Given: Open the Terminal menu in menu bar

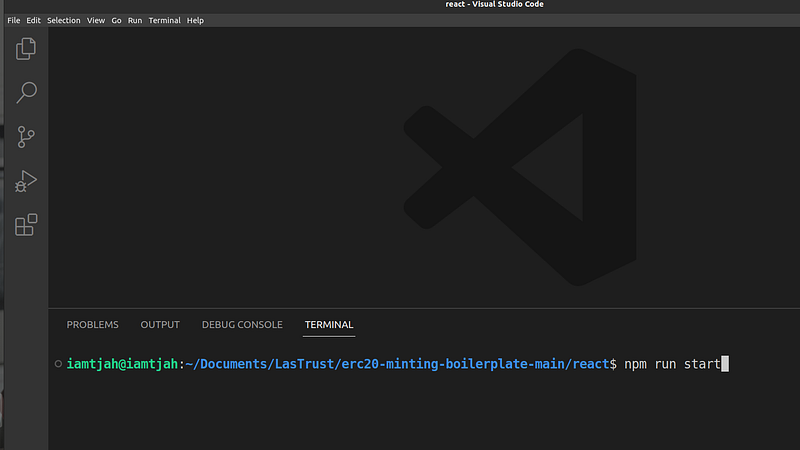Looking at the screenshot, I should pos(164,20).
